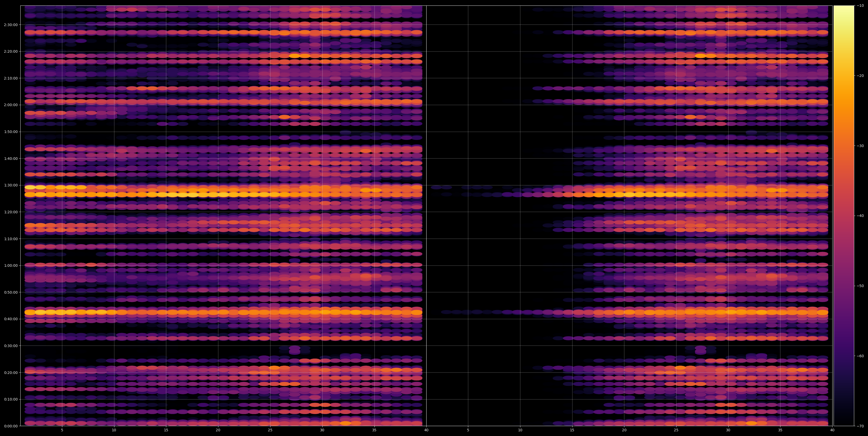Click the −40 colorbar tick label

[860, 216]
